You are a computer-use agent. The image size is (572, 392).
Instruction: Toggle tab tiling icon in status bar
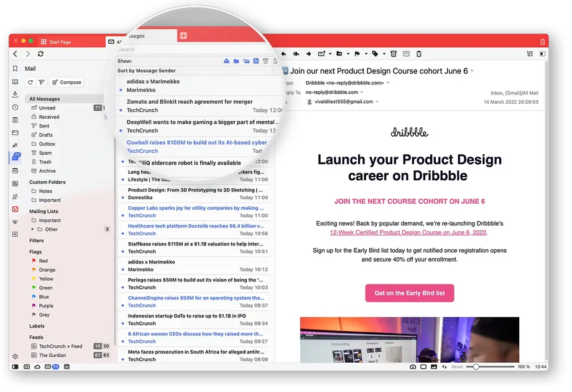pyautogui.click(x=423, y=367)
